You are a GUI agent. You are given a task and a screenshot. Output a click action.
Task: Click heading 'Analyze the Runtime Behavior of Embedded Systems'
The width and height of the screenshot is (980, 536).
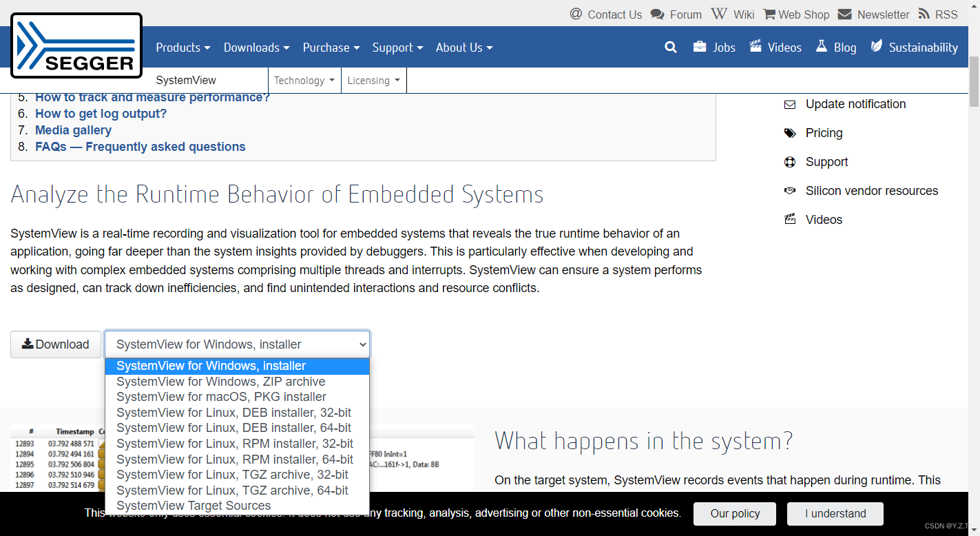(277, 194)
